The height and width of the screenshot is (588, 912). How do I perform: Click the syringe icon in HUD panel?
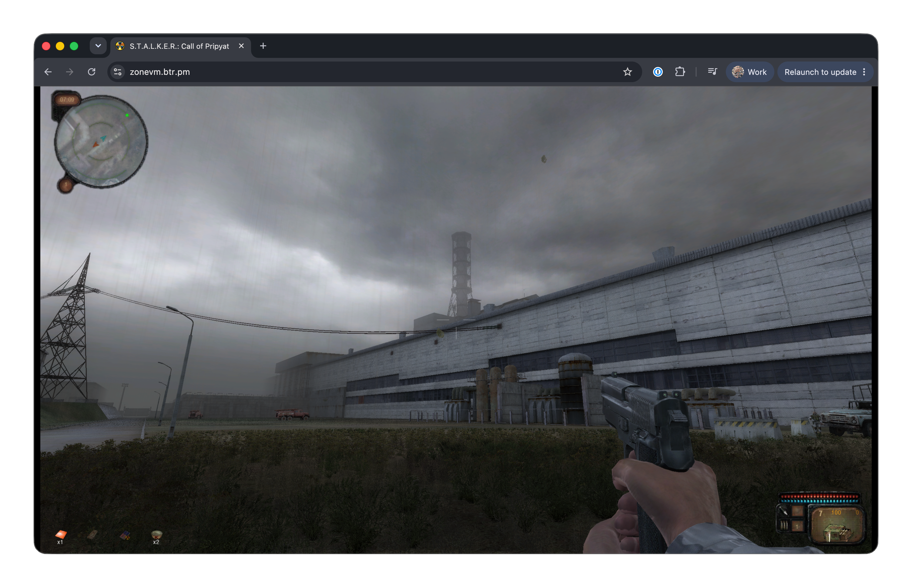pyautogui.click(x=783, y=511)
